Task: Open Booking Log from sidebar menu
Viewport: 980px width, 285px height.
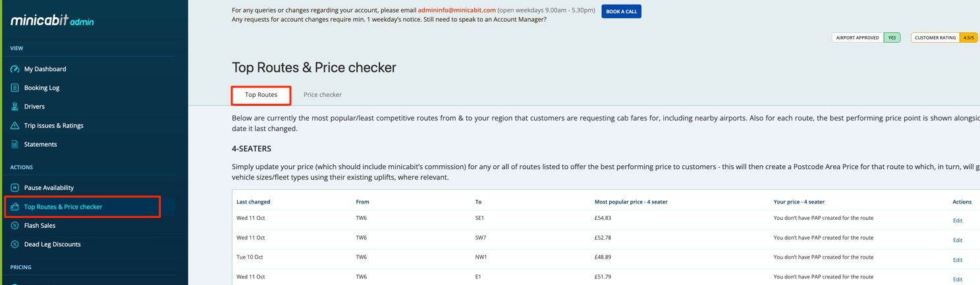Action: tap(41, 88)
